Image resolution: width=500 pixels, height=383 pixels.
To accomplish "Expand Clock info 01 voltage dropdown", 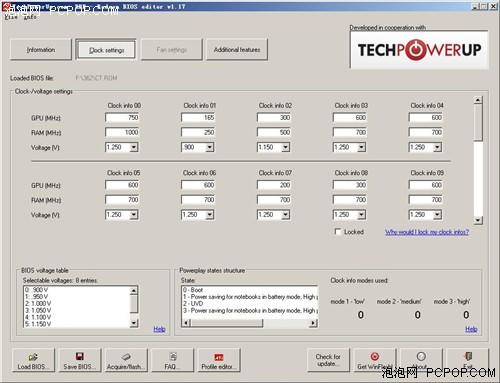I will click(x=210, y=147).
